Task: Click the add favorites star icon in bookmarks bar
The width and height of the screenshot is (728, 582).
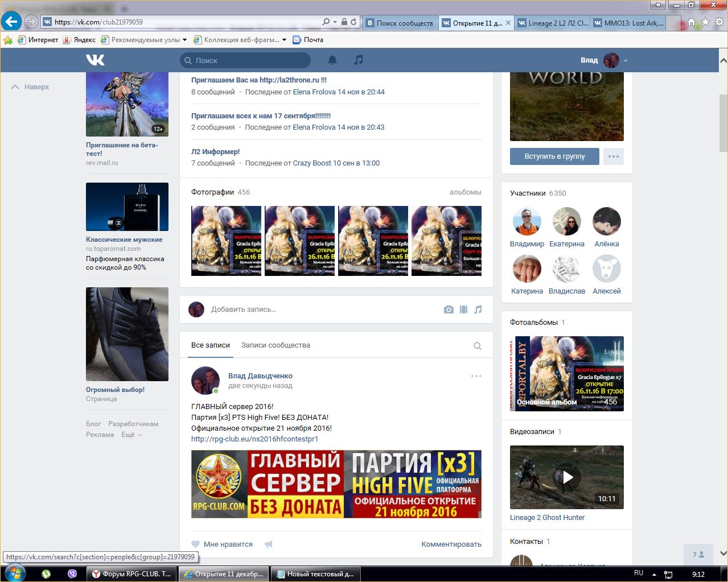Action: (8, 40)
